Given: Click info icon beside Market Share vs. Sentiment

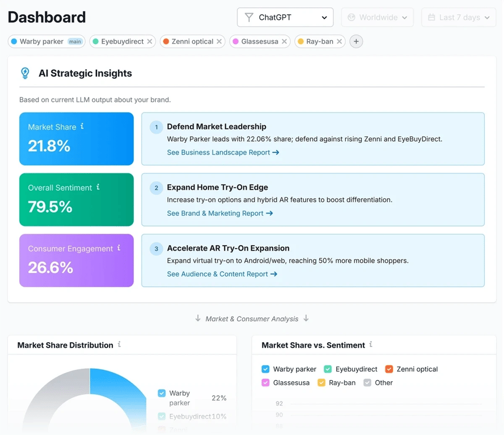Looking at the screenshot, I should pos(371,344).
